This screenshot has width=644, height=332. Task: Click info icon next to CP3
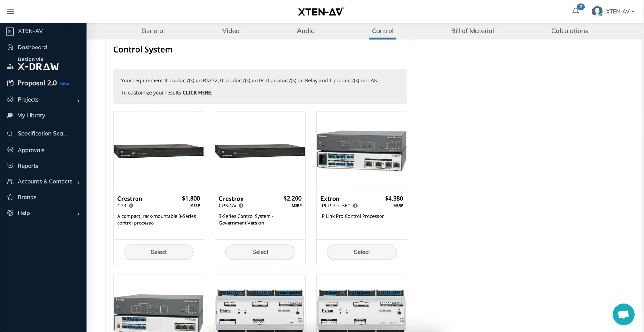[131, 206]
